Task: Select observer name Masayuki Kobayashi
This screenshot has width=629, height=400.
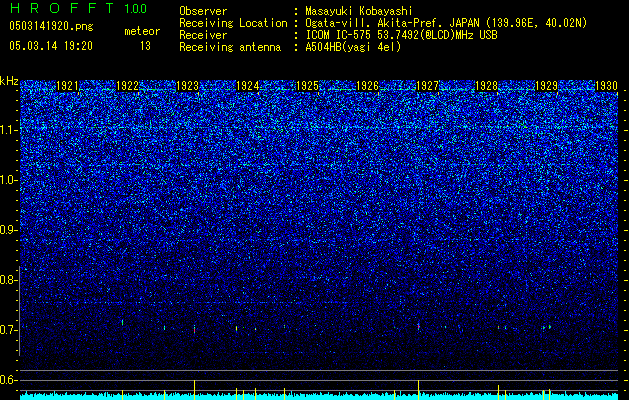Action: point(359,11)
